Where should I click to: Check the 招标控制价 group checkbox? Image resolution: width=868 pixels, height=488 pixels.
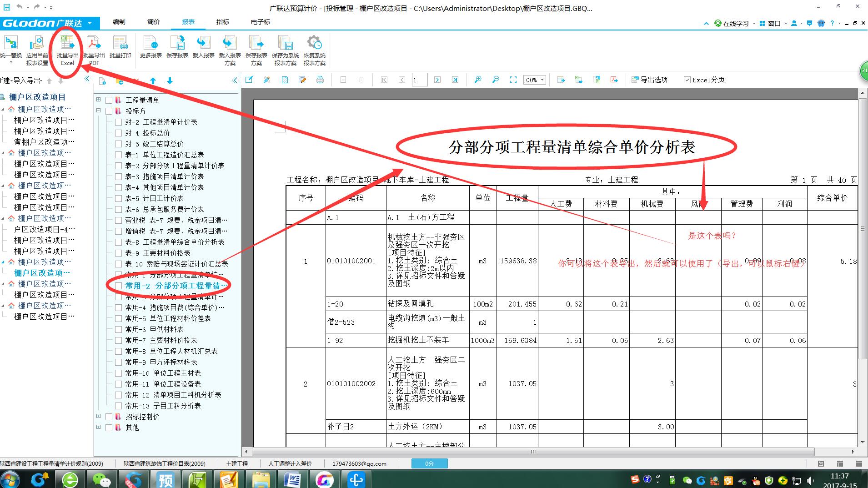tap(109, 417)
